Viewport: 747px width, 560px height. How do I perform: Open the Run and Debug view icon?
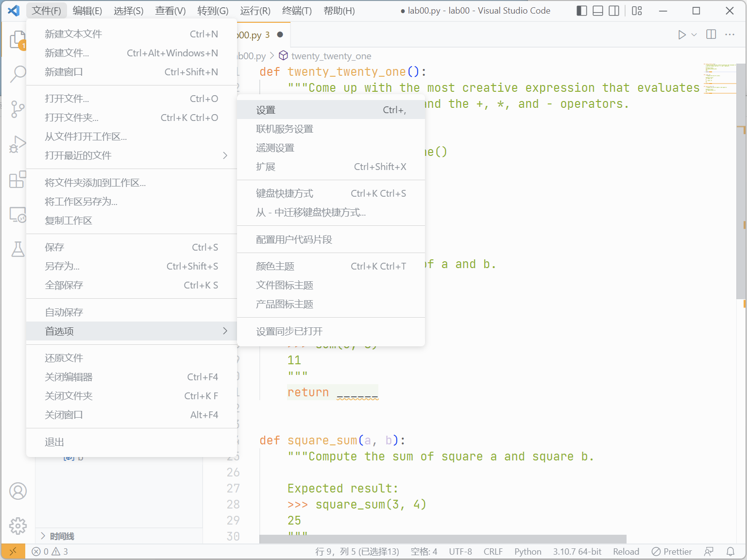pos(17,144)
